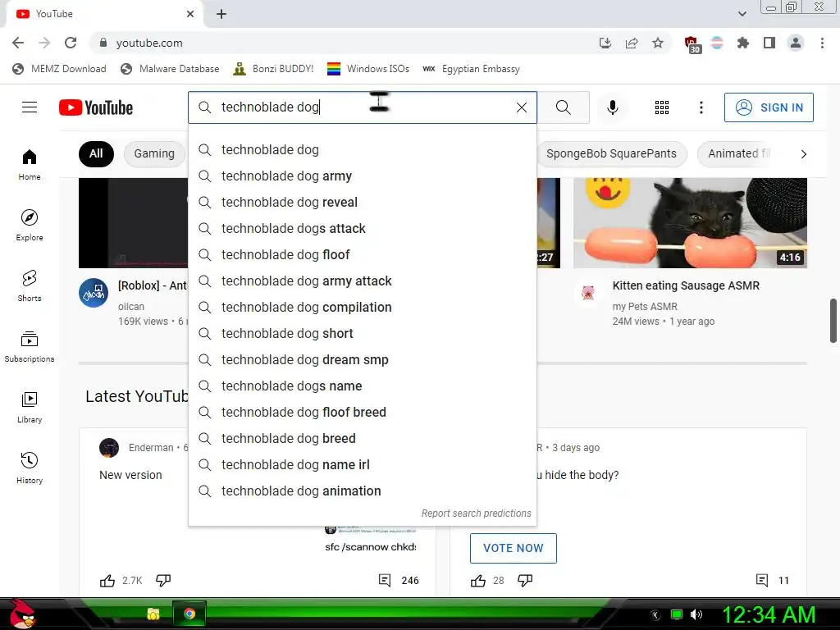Activate voice search microphone
Screen dimensions: 840x630
tap(612, 107)
